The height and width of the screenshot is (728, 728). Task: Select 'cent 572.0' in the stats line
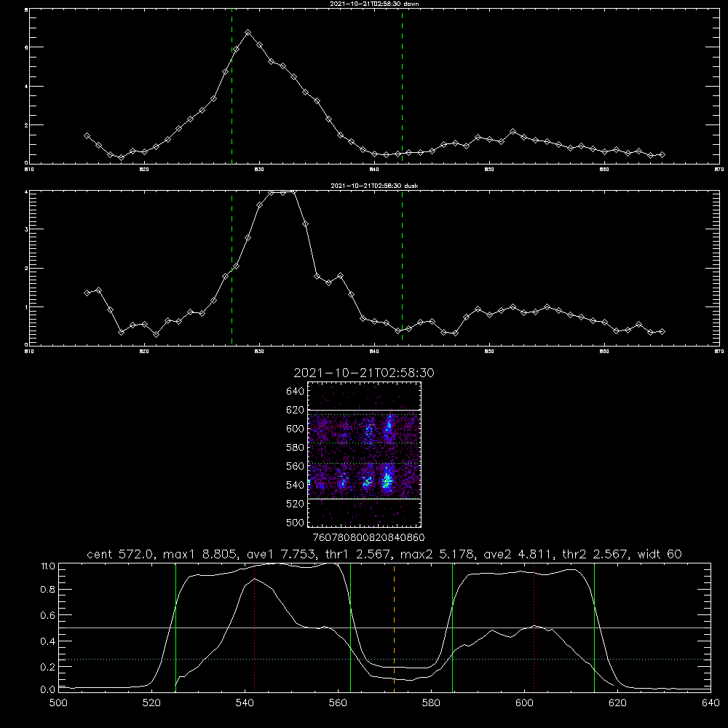(120, 554)
